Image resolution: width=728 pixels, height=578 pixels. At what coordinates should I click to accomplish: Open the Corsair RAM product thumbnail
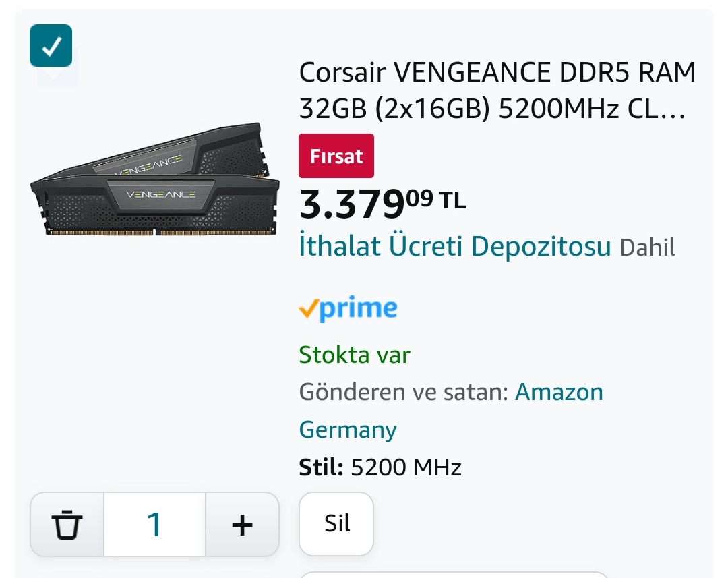tap(154, 179)
